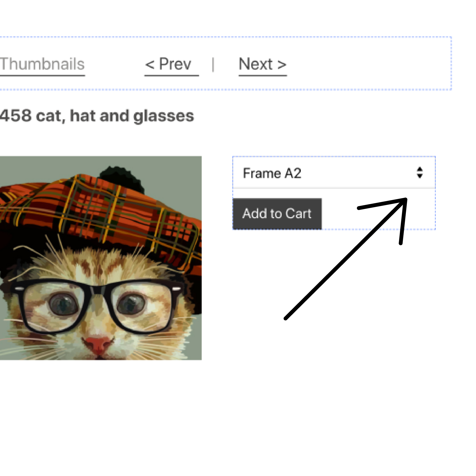
Task: Click the "458 cat, hat and glasses" heading
Action: click(97, 116)
